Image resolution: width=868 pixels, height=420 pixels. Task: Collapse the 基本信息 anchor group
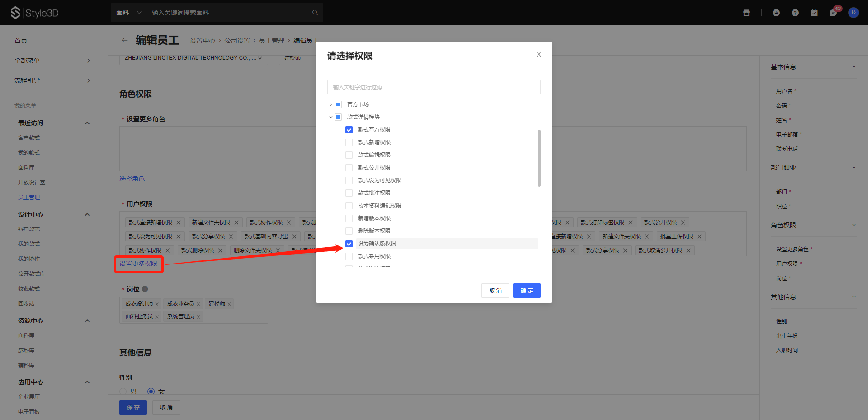click(854, 67)
